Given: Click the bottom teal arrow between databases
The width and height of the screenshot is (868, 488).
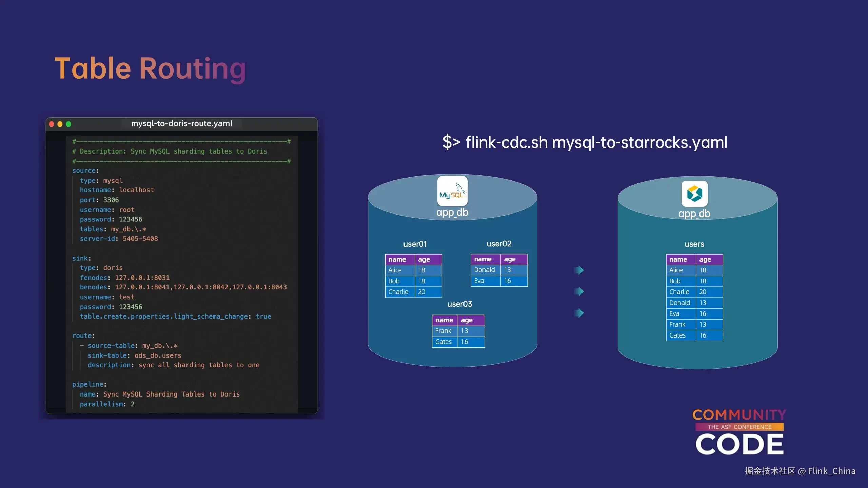Looking at the screenshot, I should (579, 313).
